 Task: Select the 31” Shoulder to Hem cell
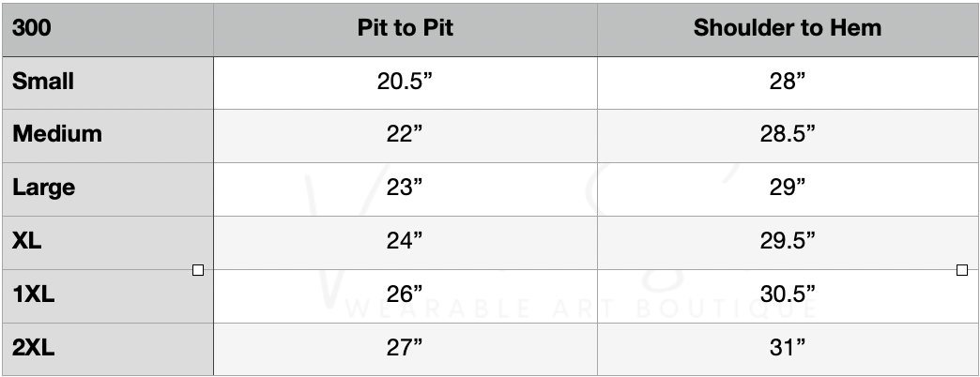pos(787,348)
